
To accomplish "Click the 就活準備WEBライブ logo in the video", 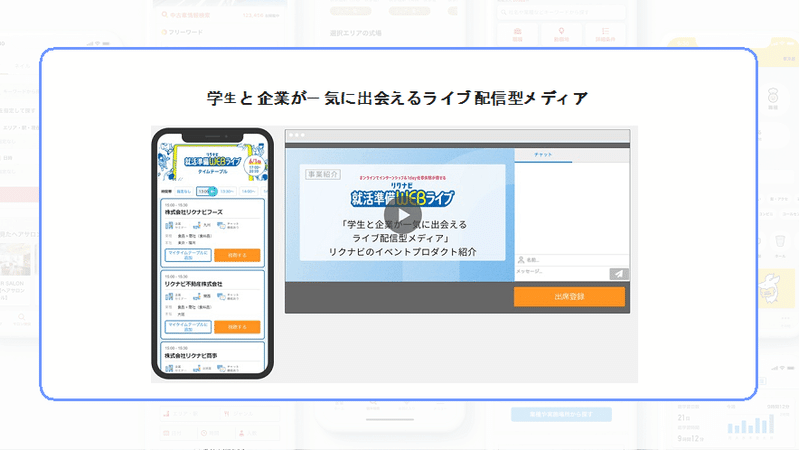I will point(403,197).
